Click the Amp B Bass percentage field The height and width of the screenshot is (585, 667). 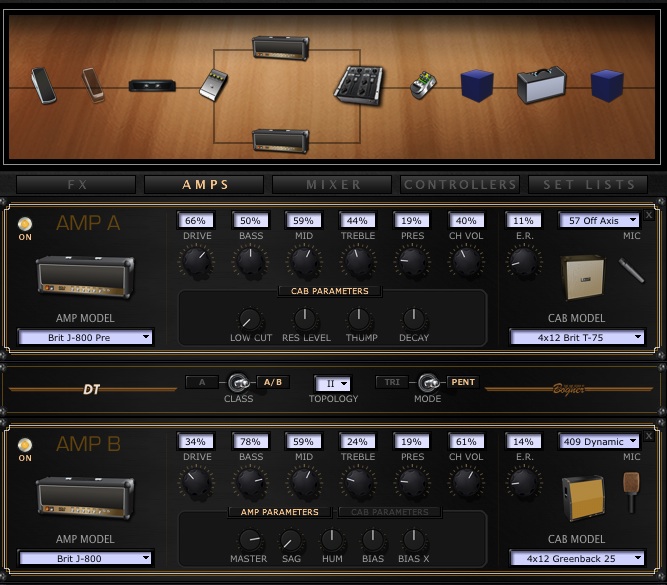tap(249, 441)
